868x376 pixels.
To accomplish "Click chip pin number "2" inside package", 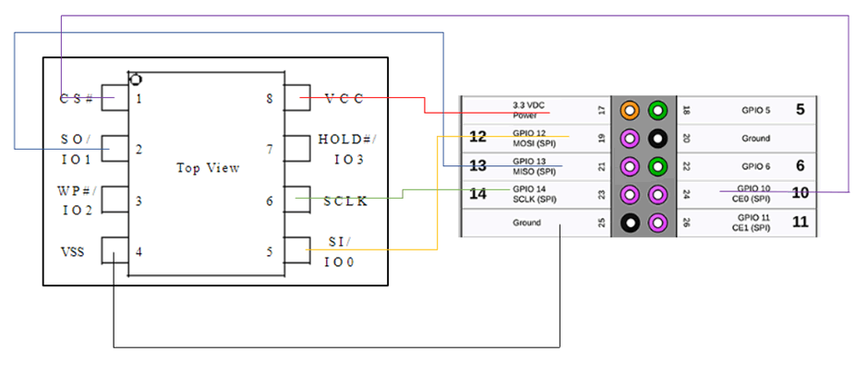I will 139,150.
